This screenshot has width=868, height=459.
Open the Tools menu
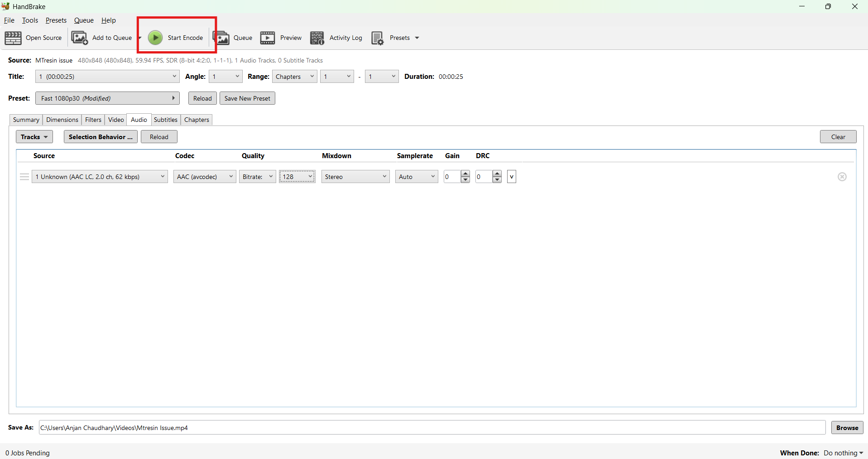pyautogui.click(x=30, y=20)
